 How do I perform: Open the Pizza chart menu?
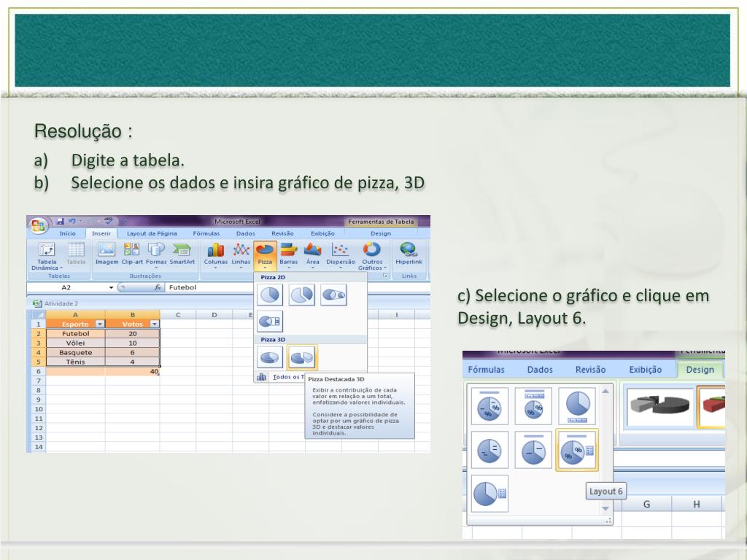coord(265,254)
